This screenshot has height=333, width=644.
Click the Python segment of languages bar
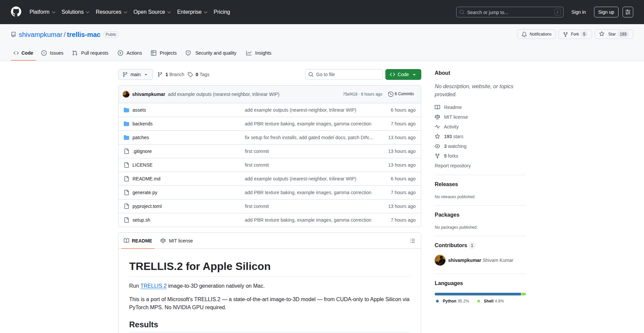pos(477,294)
